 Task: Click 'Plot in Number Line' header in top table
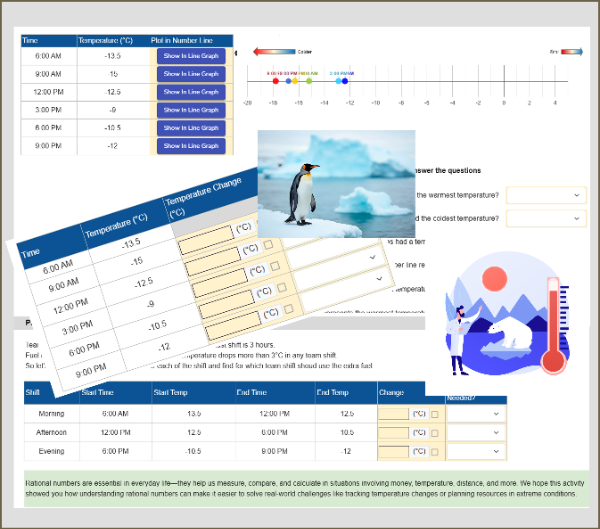point(182,41)
